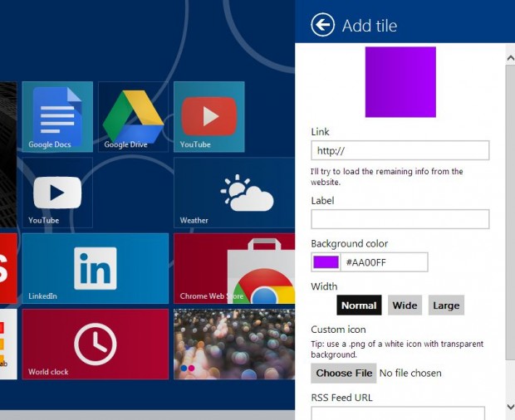The height and width of the screenshot is (420, 515).
Task: Click the Link input field containing http://
Action: tap(400, 150)
